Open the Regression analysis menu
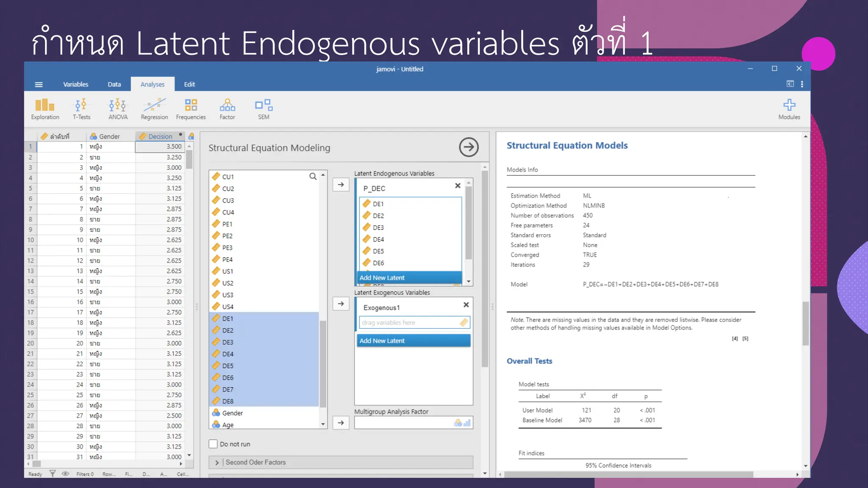This screenshot has width=868, height=488. pyautogui.click(x=154, y=109)
